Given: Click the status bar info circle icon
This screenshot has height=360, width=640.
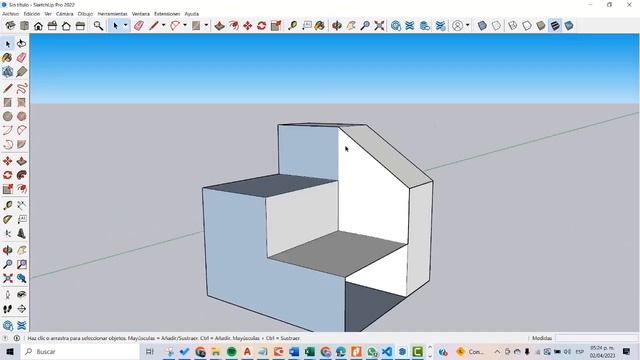Looking at the screenshot, I should pyautogui.click(x=17, y=338).
